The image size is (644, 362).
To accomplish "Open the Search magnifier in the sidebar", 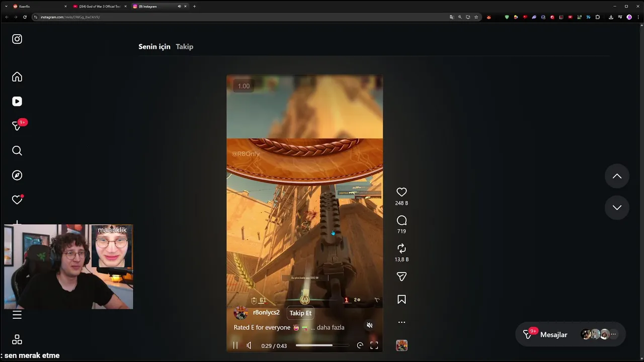I will 17,151.
